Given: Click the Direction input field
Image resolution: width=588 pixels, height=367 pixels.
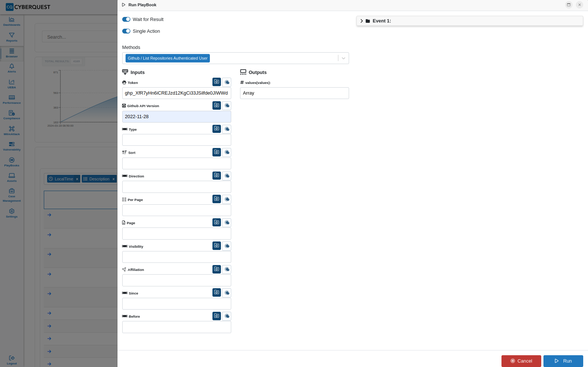Looking at the screenshot, I should (x=177, y=187).
